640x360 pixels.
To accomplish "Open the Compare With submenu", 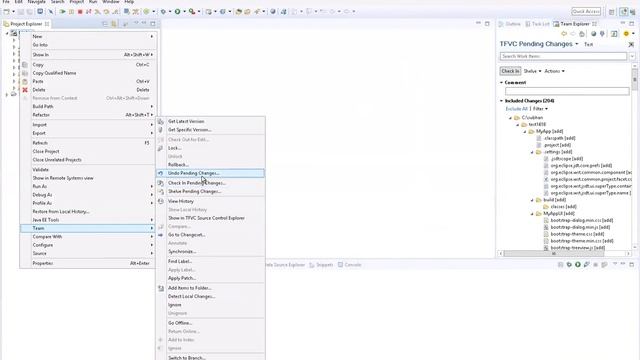I will click(88, 237).
